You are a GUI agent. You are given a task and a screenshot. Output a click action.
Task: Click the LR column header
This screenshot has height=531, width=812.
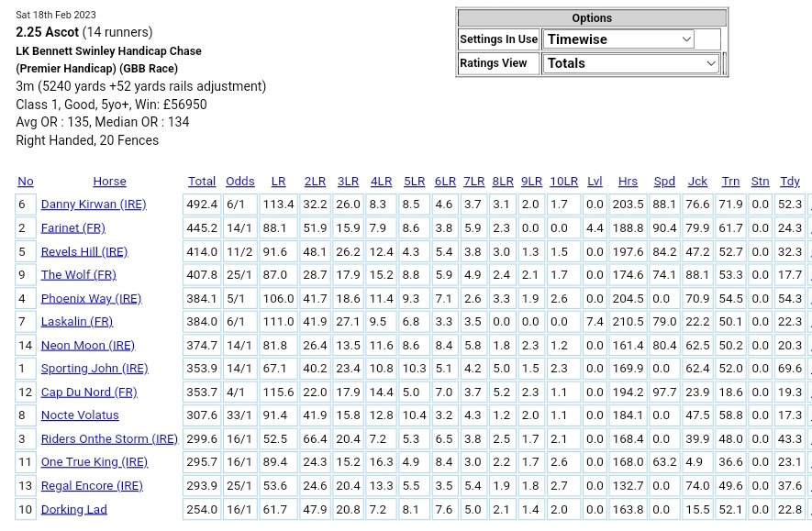278,182
